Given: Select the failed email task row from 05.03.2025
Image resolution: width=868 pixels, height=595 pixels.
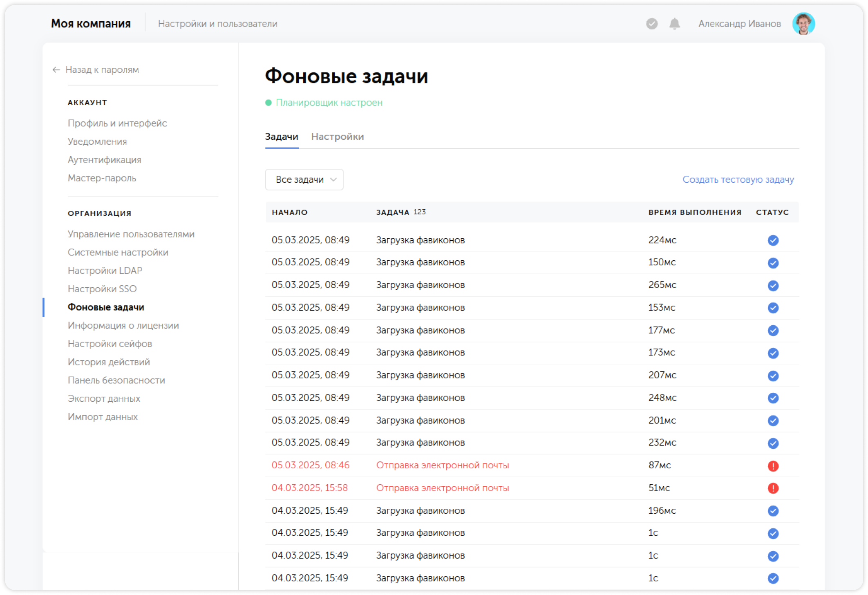Looking at the screenshot, I should pyautogui.click(x=443, y=465).
